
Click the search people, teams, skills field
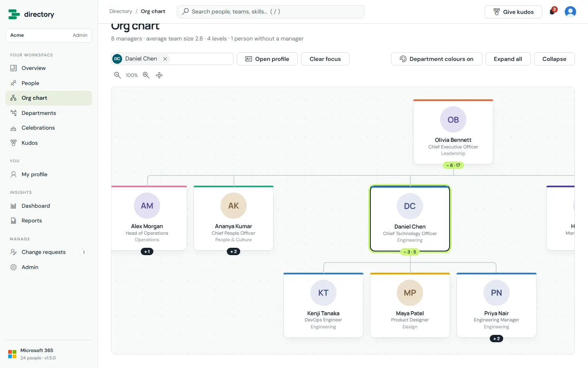271,11
